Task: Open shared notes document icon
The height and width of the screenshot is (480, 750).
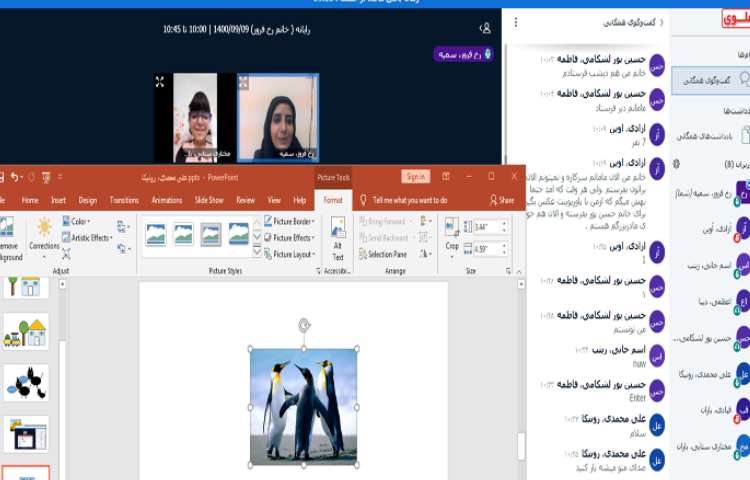Action: coord(745,135)
